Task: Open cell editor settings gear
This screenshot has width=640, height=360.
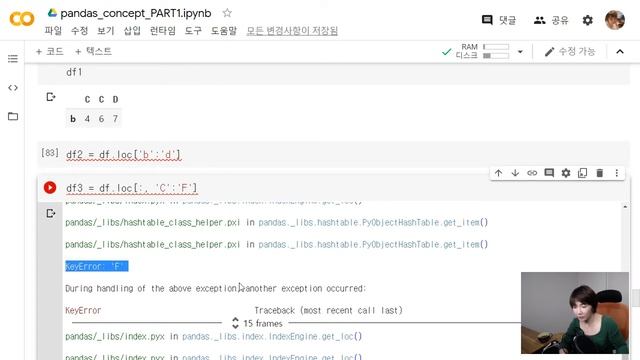Action: click(566, 173)
